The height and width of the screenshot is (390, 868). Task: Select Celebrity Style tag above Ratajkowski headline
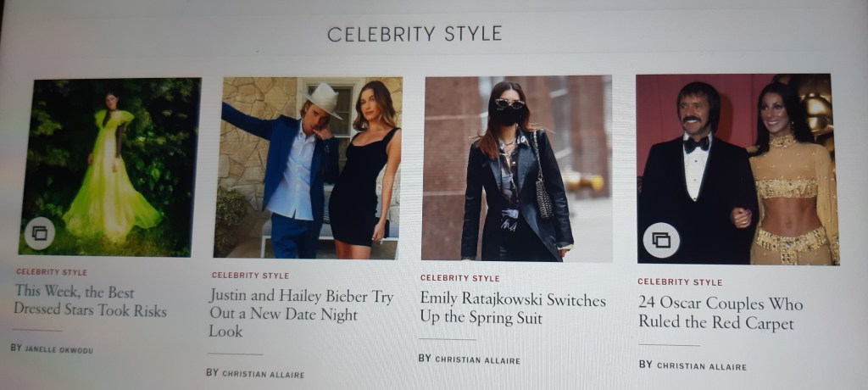pos(459,278)
